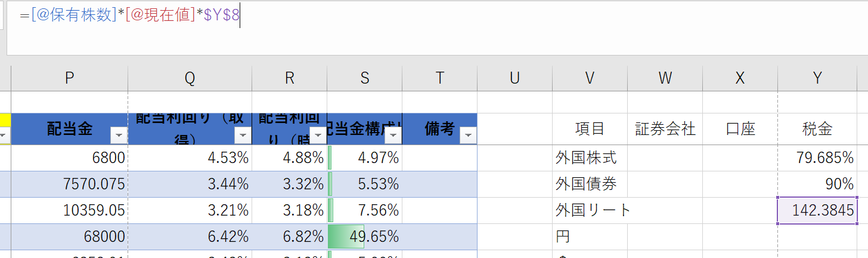This screenshot has width=868, height=258.
Task: Select column S header
Action: click(x=364, y=78)
